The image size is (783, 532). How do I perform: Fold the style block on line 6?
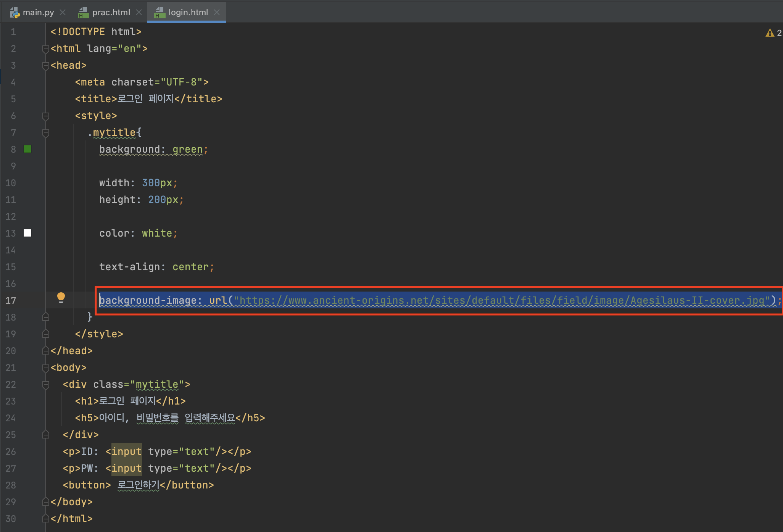pyautogui.click(x=45, y=116)
